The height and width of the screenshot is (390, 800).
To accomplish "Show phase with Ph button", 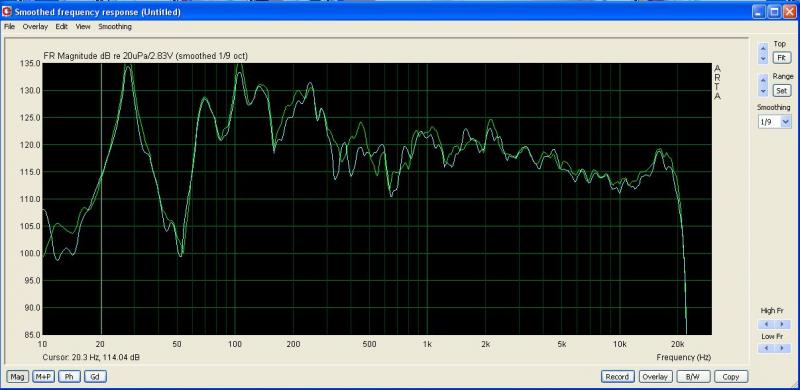I will point(69,377).
